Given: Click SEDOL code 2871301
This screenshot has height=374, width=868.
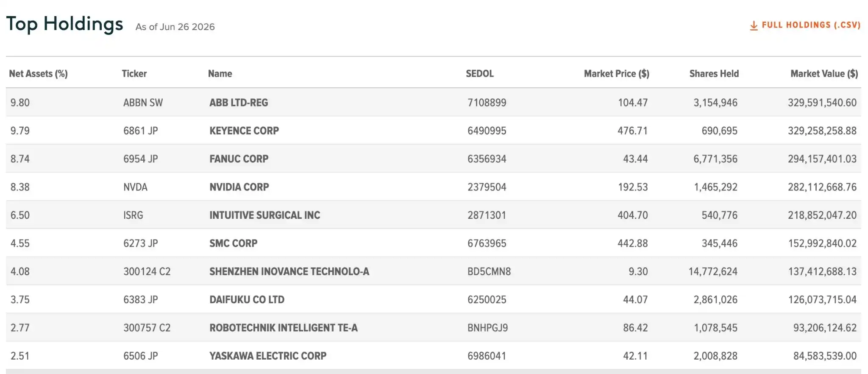Looking at the screenshot, I should click(x=487, y=215).
